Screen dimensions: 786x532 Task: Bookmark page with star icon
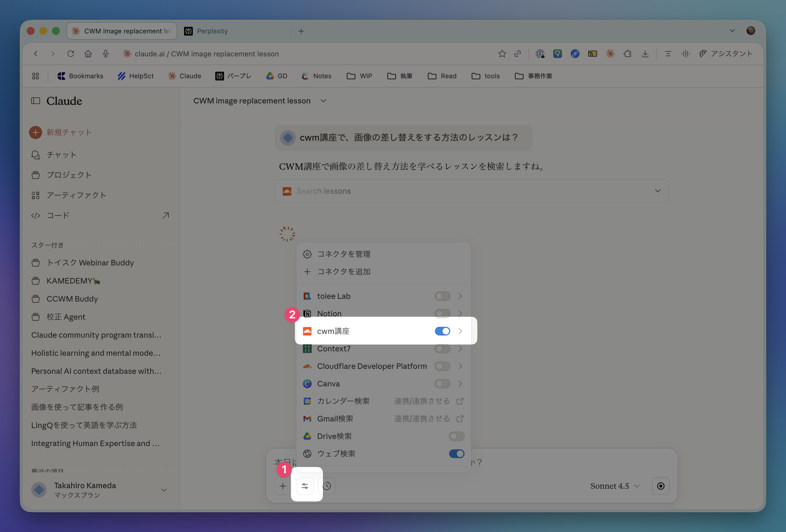click(502, 54)
